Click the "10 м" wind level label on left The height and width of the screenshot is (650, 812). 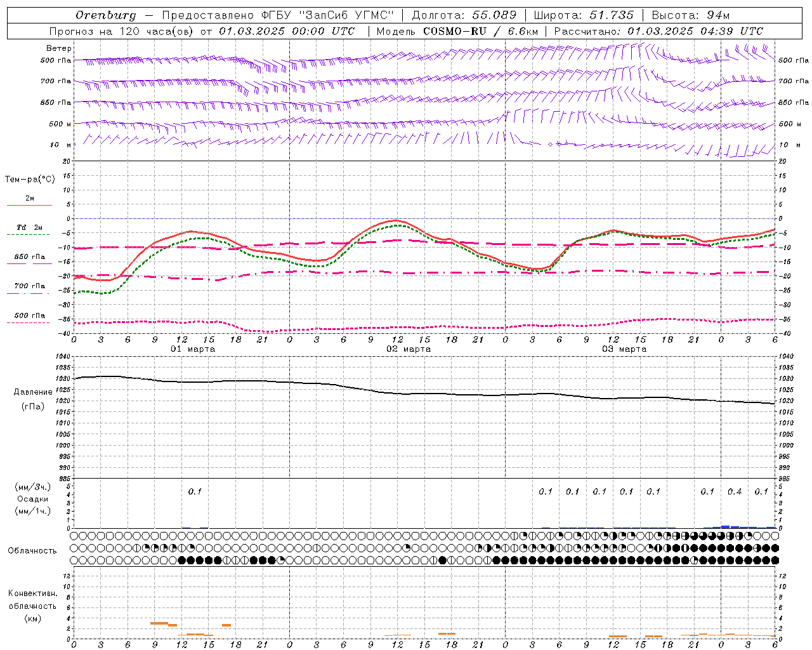click(x=61, y=145)
